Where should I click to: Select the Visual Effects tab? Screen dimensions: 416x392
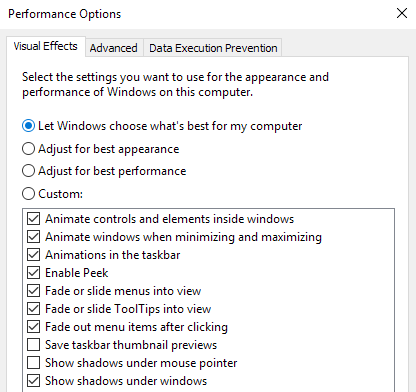click(46, 46)
